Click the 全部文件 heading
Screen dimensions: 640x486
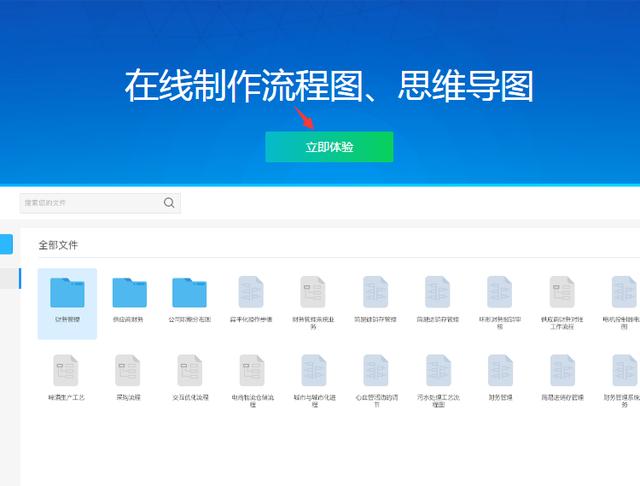pyautogui.click(x=58, y=244)
